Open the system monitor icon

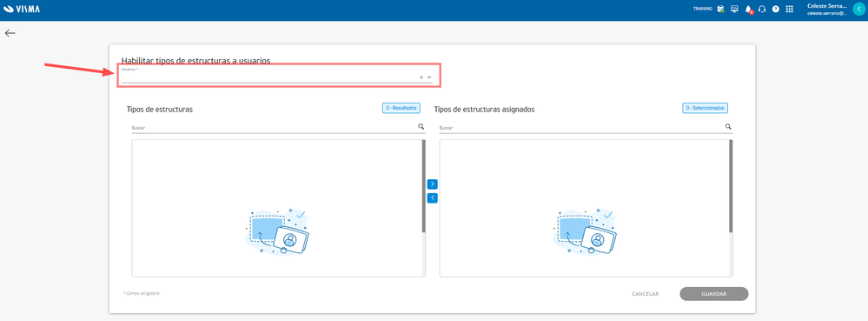click(x=734, y=9)
